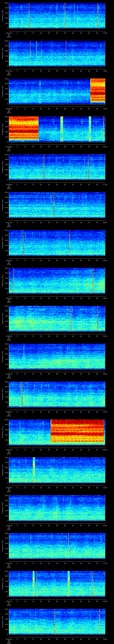Open the spectrogram panel starting at 18:17:00
This screenshot has height=644, width=114.
[57, 53]
